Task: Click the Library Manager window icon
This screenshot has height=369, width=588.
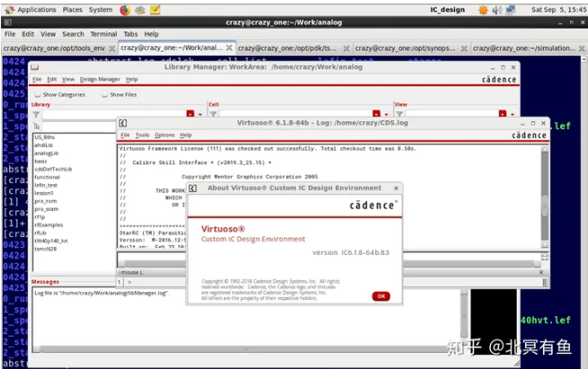Action: click(35, 67)
